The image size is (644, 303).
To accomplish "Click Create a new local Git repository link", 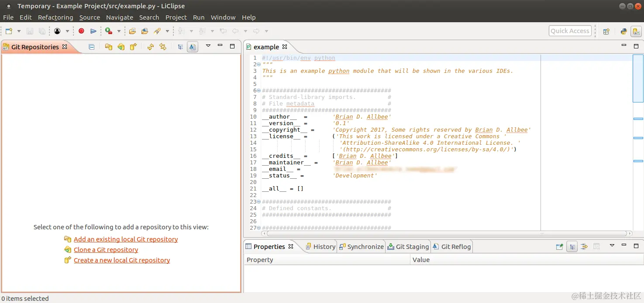I will click(122, 260).
